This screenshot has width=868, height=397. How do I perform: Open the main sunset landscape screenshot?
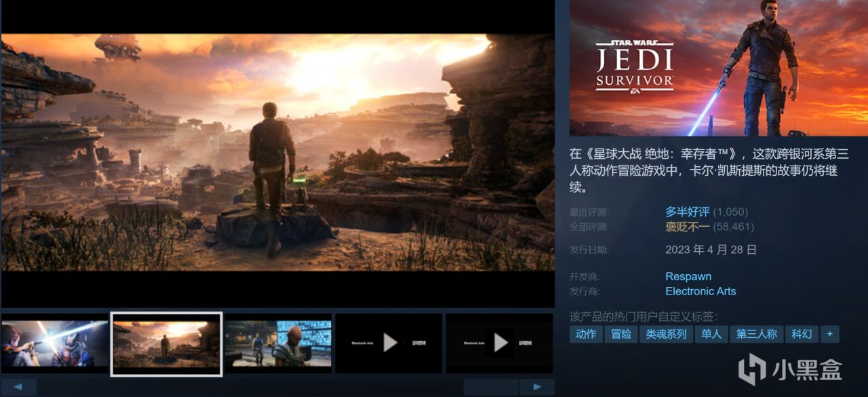[278, 152]
